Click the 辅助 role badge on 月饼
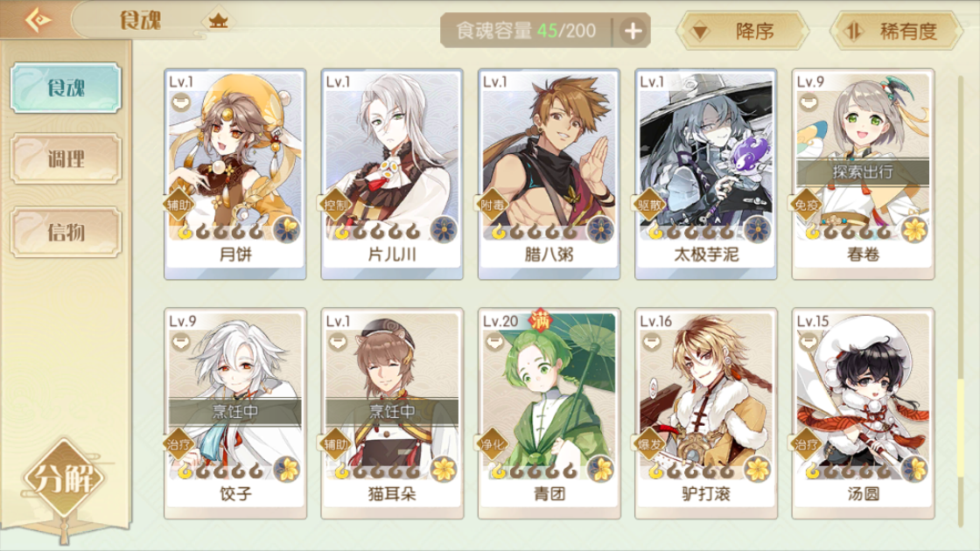 tap(178, 205)
